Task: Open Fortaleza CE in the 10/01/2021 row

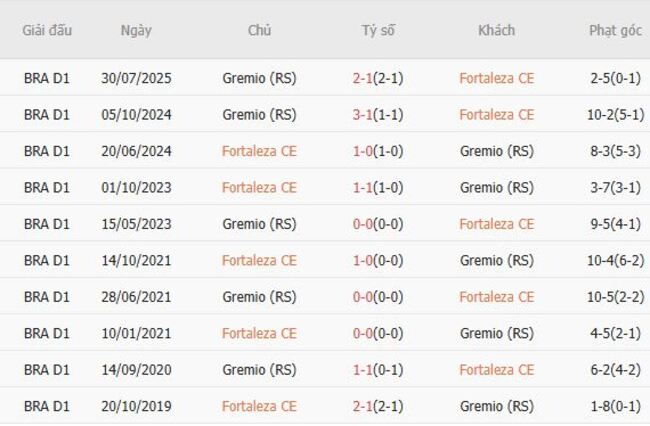Action: tap(259, 333)
